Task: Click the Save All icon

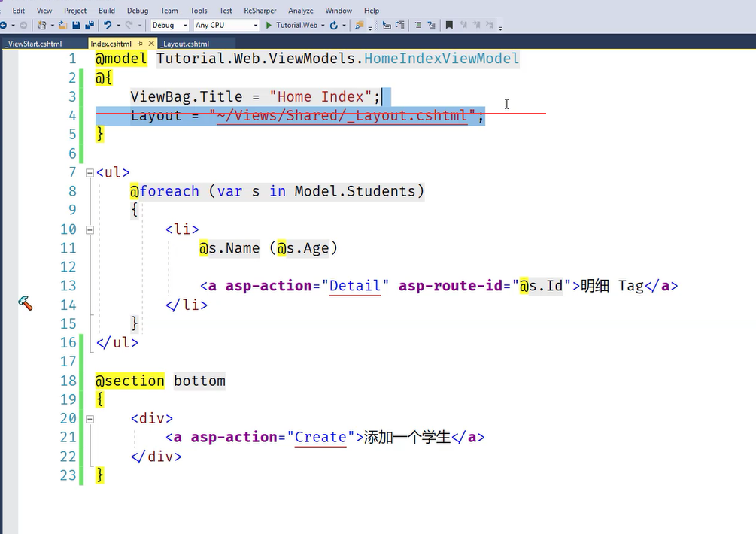Action: pos(89,26)
